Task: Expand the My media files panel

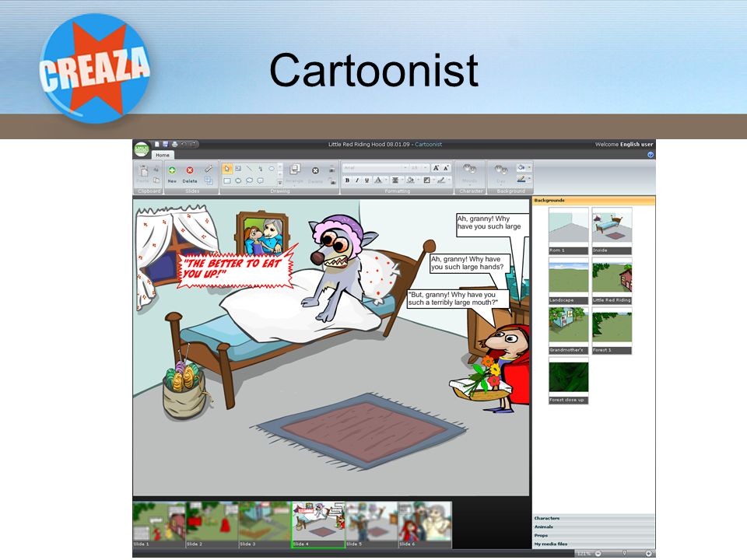Action: point(594,544)
